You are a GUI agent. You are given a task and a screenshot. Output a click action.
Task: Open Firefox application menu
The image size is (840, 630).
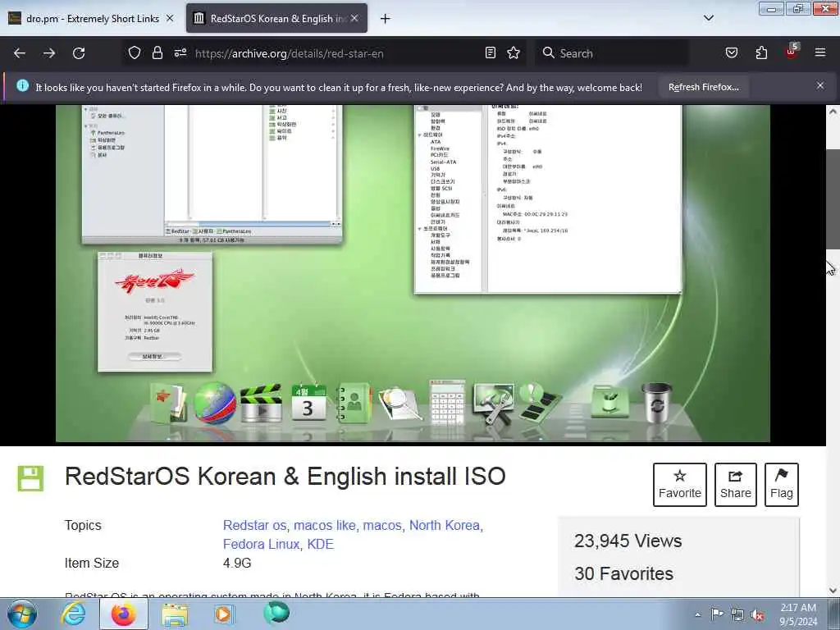coord(820,52)
